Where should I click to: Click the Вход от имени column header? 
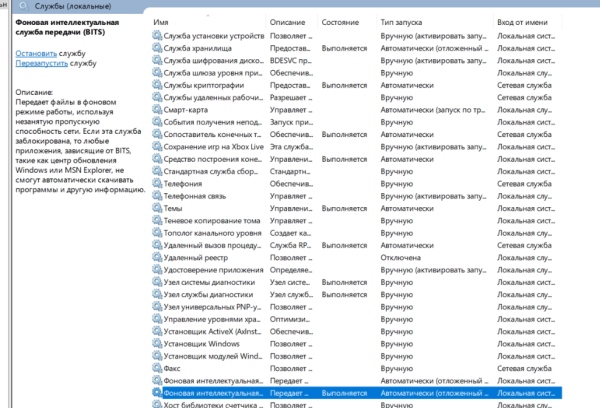point(522,22)
